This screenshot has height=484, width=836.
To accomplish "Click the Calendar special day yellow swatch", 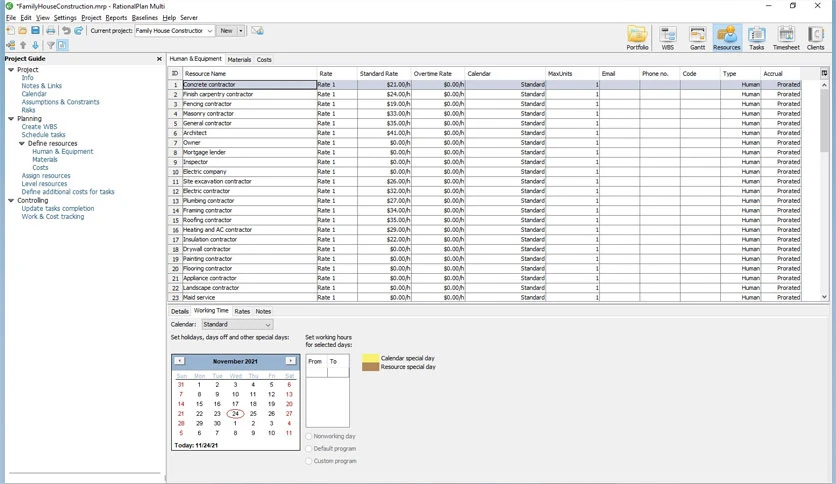I will tap(371, 358).
